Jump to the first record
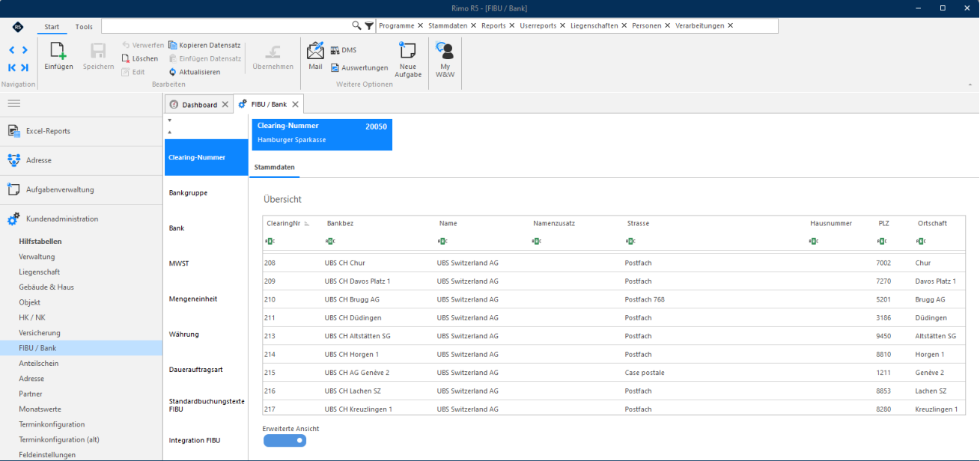The image size is (980, 461). (x=12, y=67)
